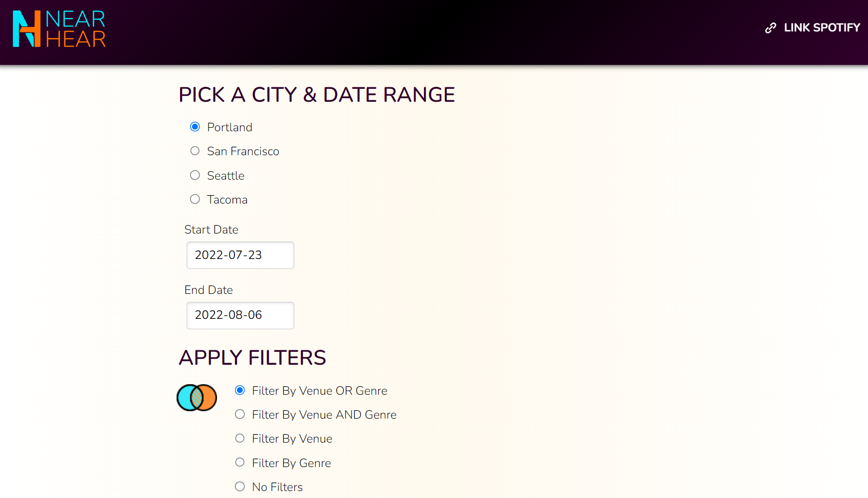Click the NEAR HEAR wordmark text
This screenshot has height=498, width=868.
pyautogui.click(x=75, y=29)
